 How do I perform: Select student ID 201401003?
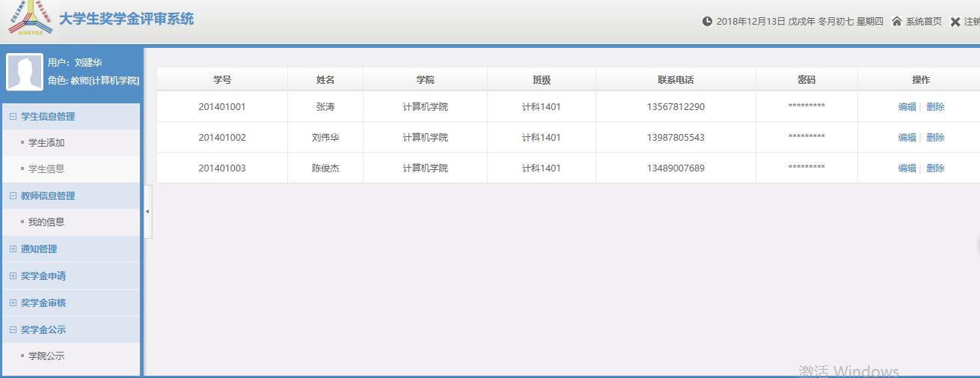click(222, 168)
